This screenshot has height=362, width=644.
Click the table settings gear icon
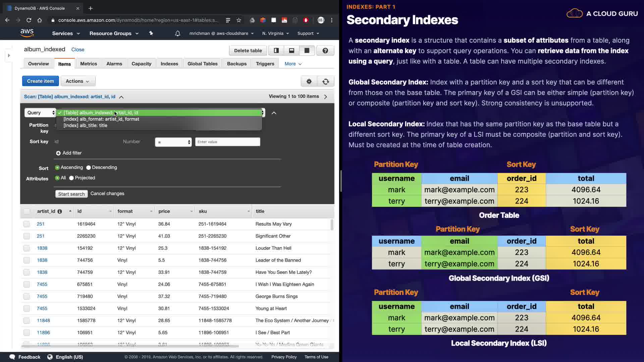(309, 81)
